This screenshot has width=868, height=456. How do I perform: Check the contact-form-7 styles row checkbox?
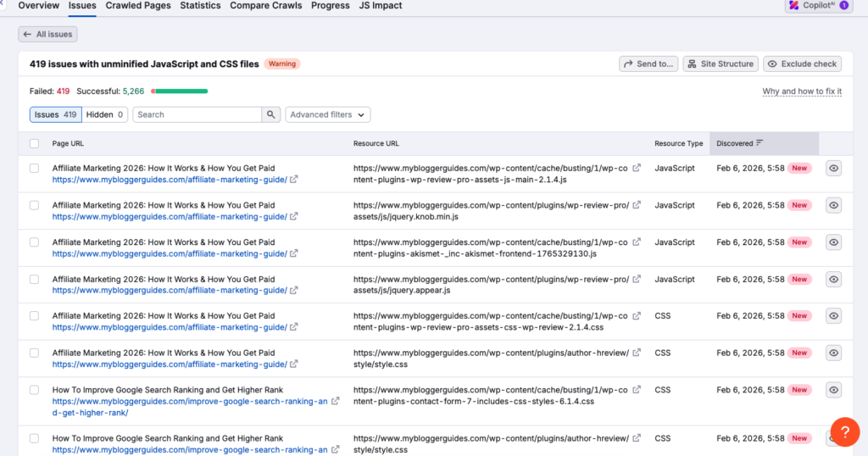click(34, 390)
